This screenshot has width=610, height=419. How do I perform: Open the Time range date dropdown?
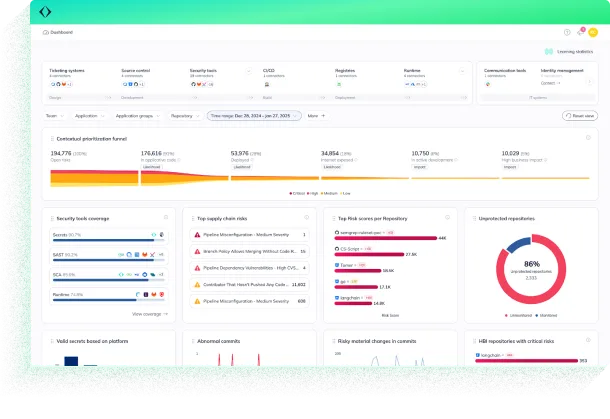254,116
